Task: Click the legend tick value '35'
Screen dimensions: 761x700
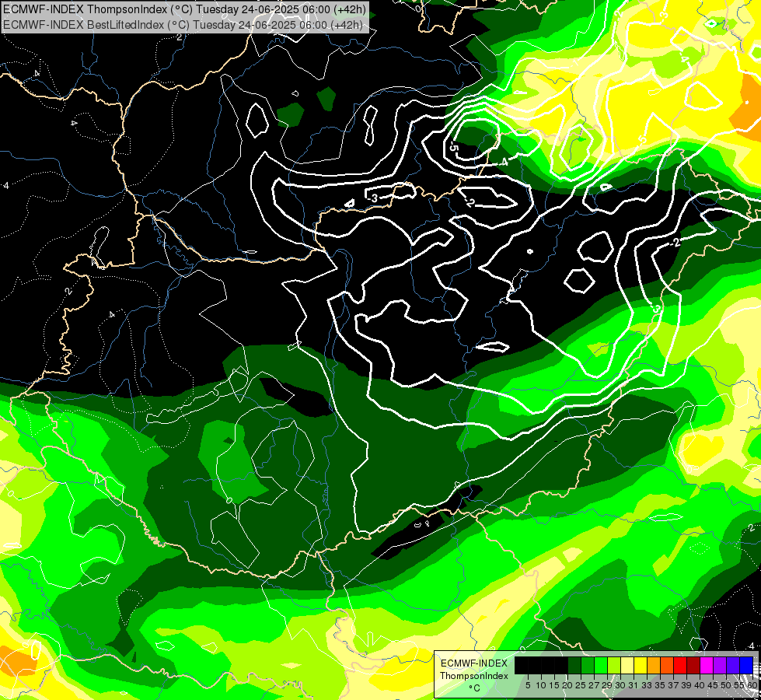Action: pos(660,685)
